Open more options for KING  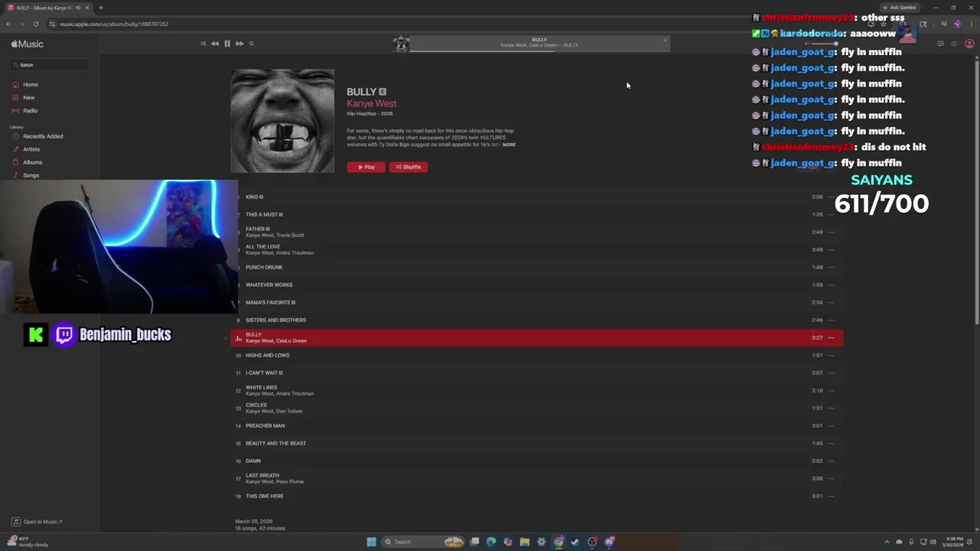[x=831, y=197]
